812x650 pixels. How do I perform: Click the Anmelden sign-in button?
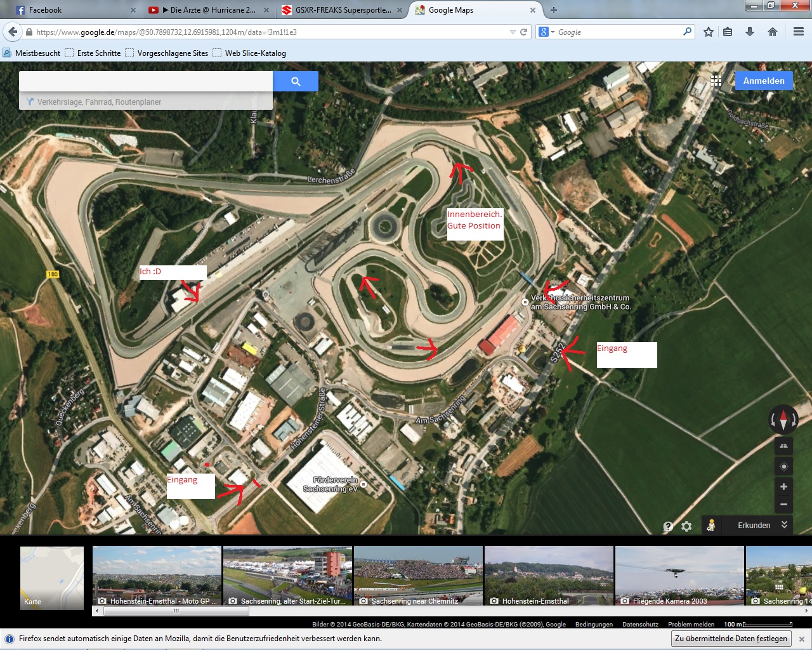tap(764, 81)
